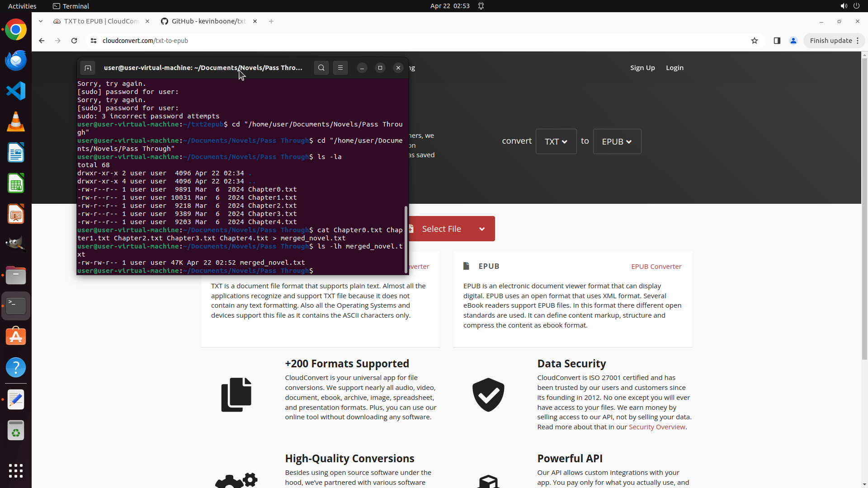Launch VLC media player from dock
This screenshot has height=488, width=868.
[x=16, y=122]
